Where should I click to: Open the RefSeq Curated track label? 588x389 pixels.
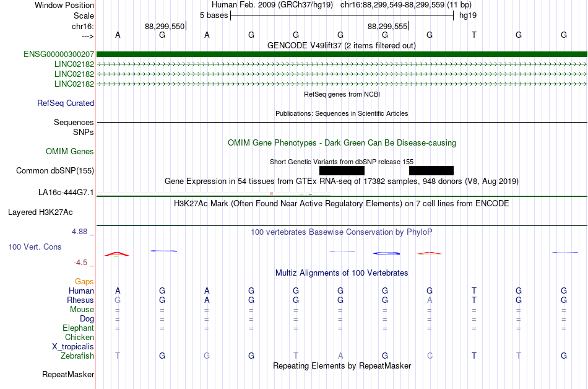(x=66, y=103)
